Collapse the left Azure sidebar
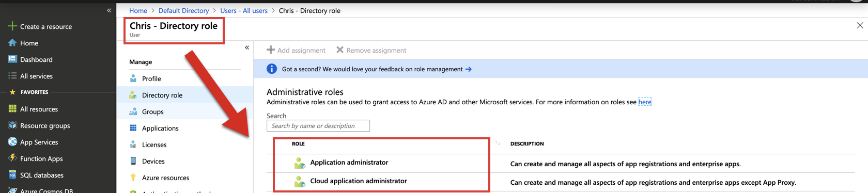Viewport: 868px width, 193px height. [109, 10]
